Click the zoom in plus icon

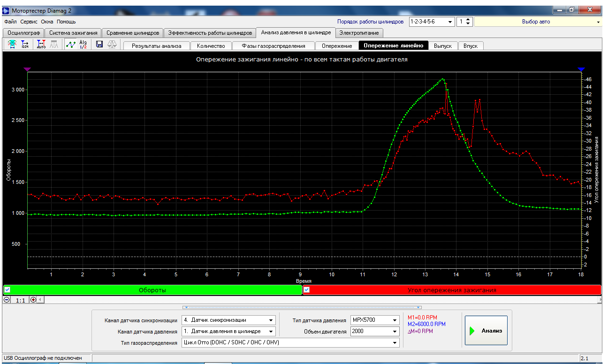point(33,300)
